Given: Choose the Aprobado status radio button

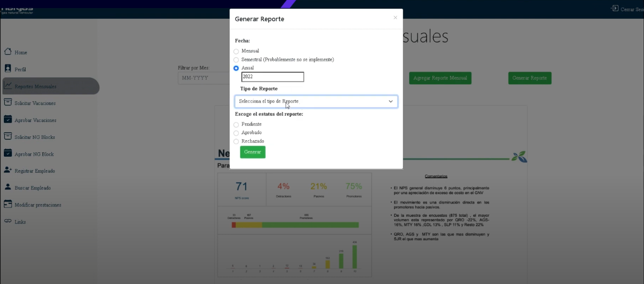Looking at the screenshot, I should [x=236, y=133].
